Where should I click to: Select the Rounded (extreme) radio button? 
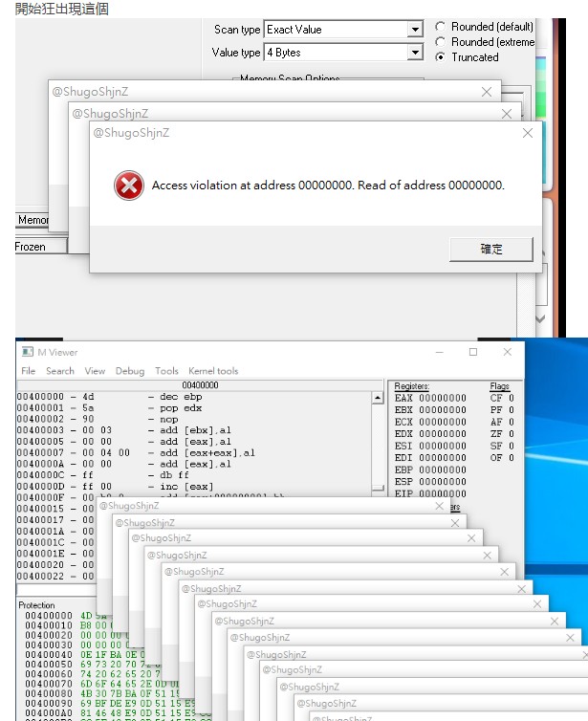(x=440, y=42)
